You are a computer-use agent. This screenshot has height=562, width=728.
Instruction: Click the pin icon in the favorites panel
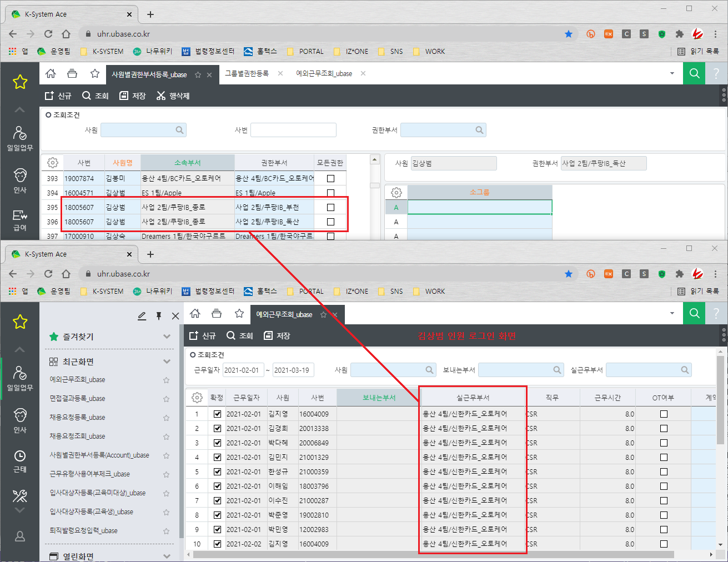point(159,316)
